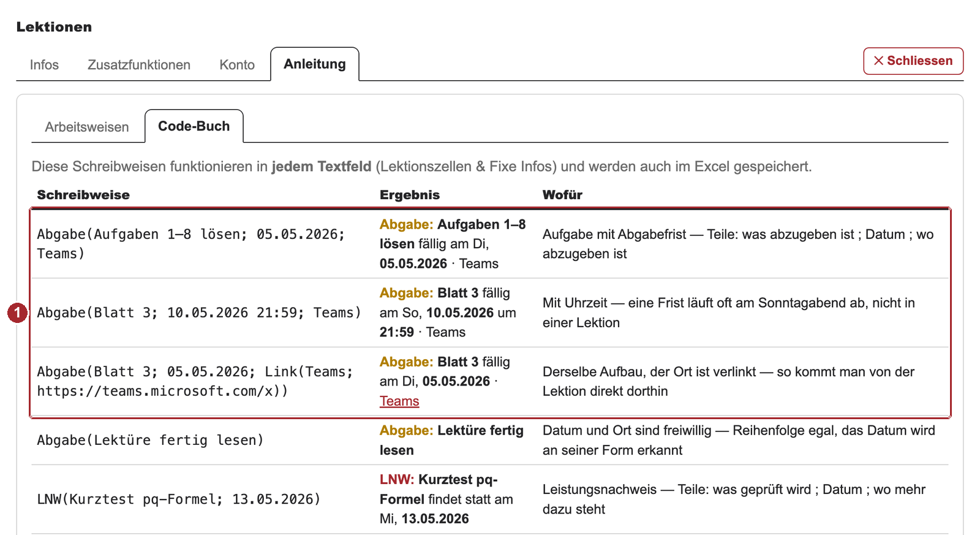Click the description starting 'Mit Uhrzeit'
980x535 pixels.
point(729,313)
